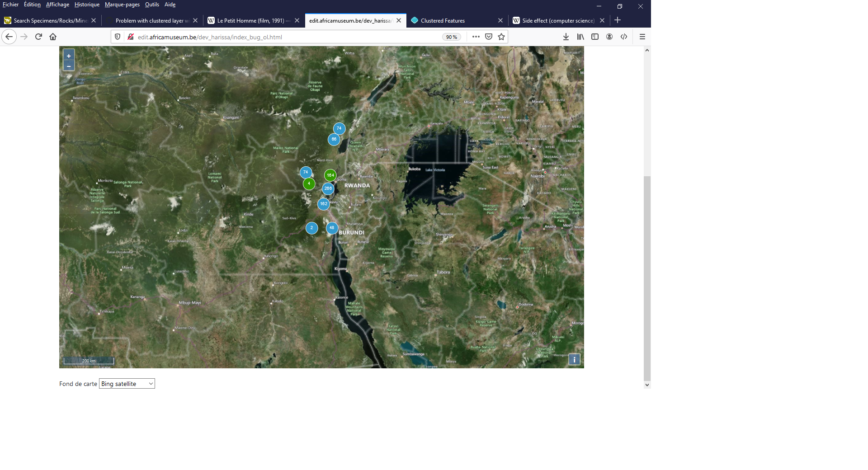Open Firefox account icon

coord(609,37)
